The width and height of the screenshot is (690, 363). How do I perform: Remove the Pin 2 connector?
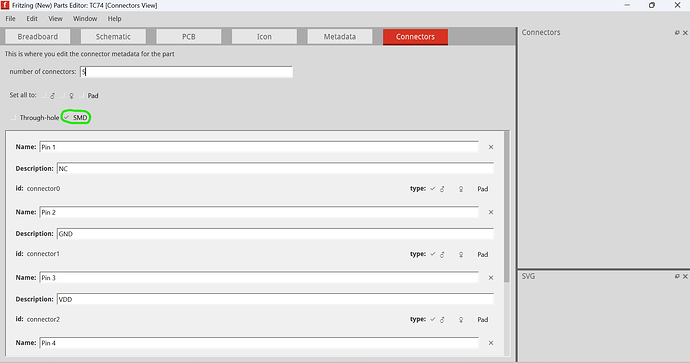pos(491,212)
